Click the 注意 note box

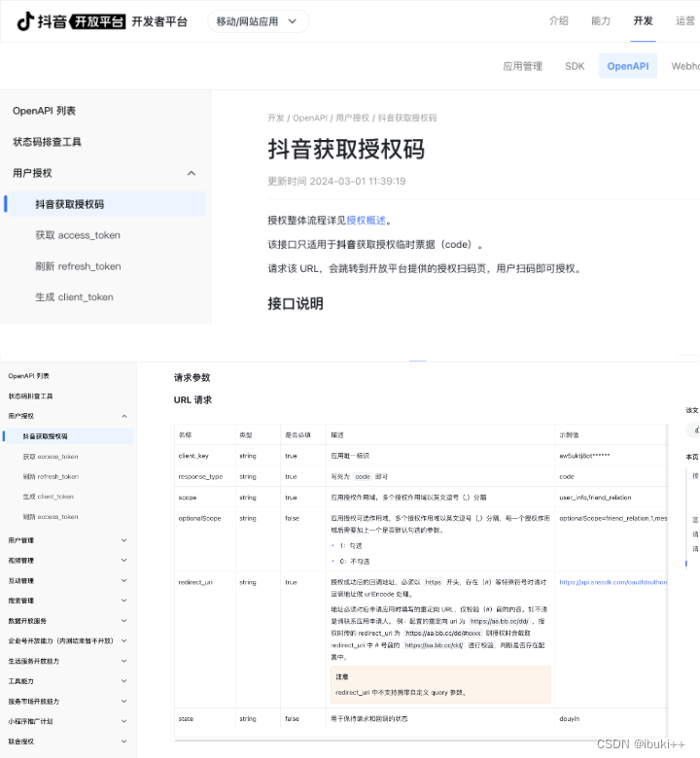(440, 684)
